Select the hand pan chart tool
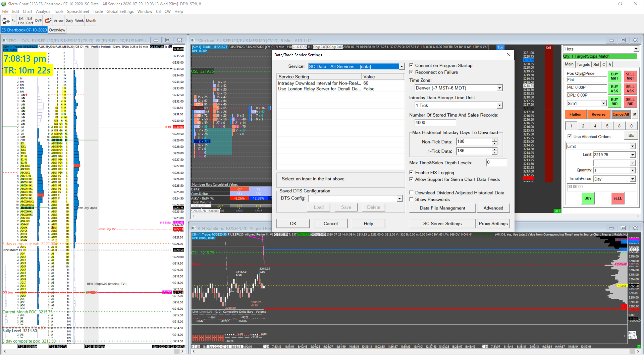644x355 pixels. click(6, 21)
